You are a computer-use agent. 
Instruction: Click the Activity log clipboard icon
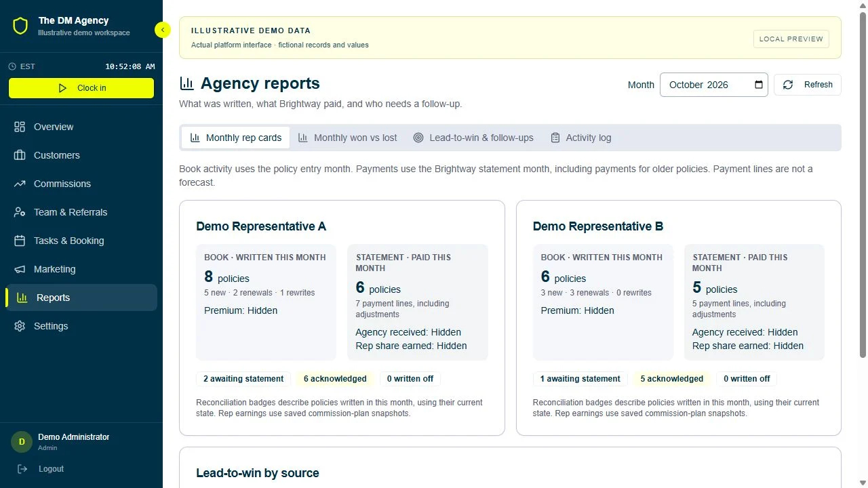click(555, 138)
